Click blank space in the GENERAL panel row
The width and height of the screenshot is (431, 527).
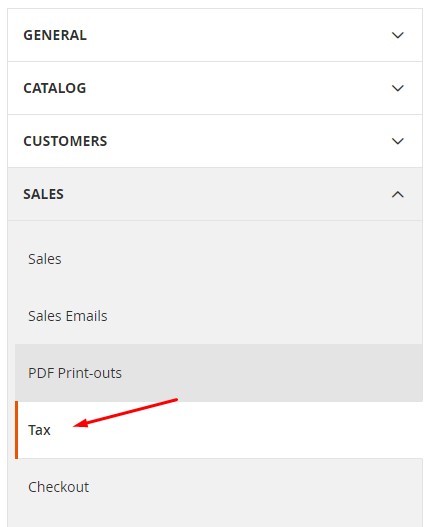[x=235, y=35]
